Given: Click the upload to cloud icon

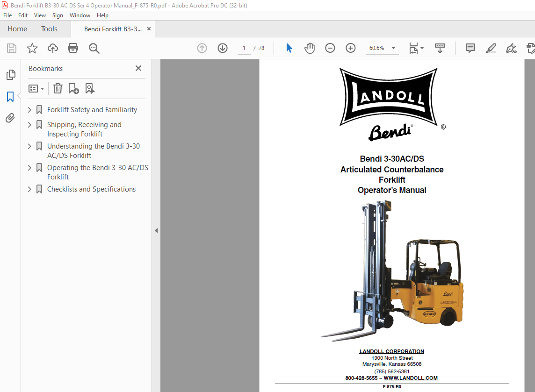Looking at the screenshot, I should tap(52, 48).
